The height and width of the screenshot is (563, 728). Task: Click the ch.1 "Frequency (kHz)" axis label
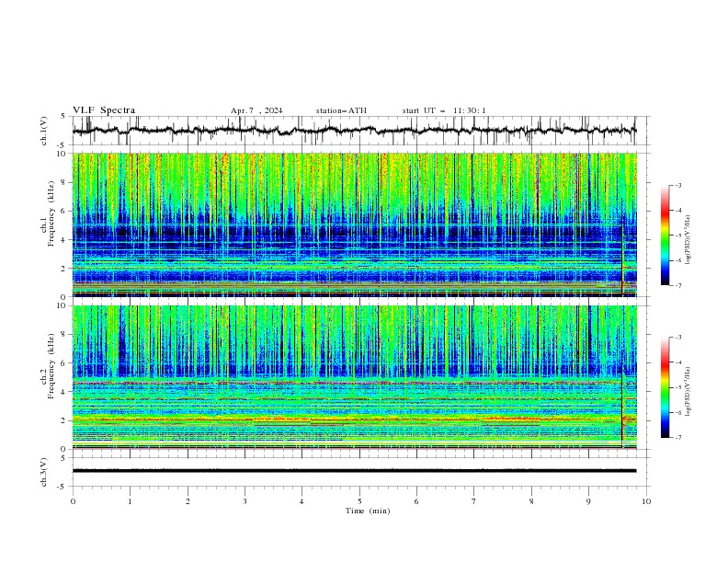point(51,213)
